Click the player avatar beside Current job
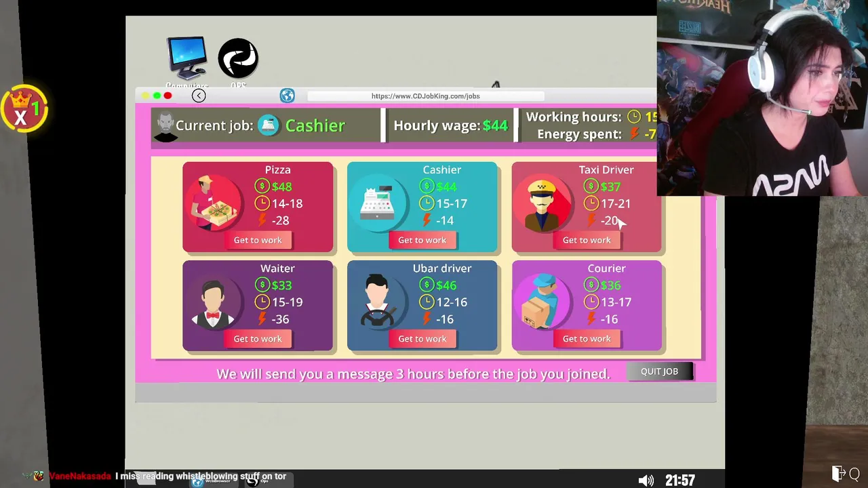868x488 pixels. point(165,127)
